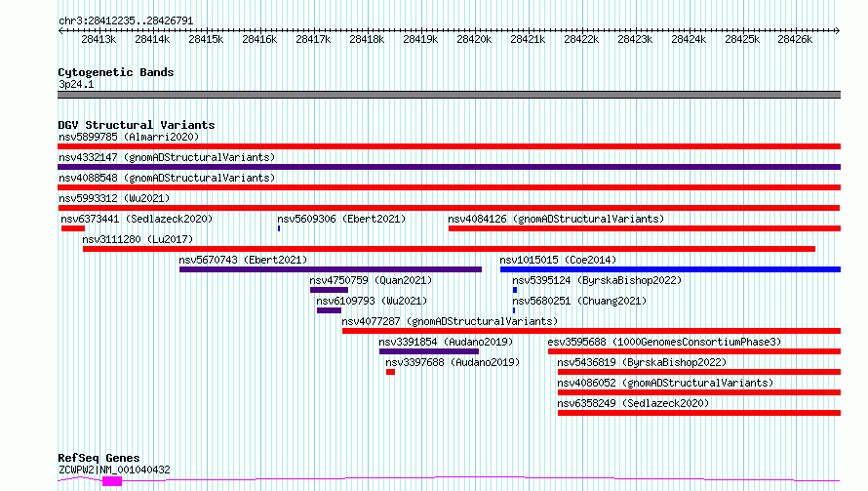
Task: Click the right arrowhead of the ruler
Action: tap(838, 30)
